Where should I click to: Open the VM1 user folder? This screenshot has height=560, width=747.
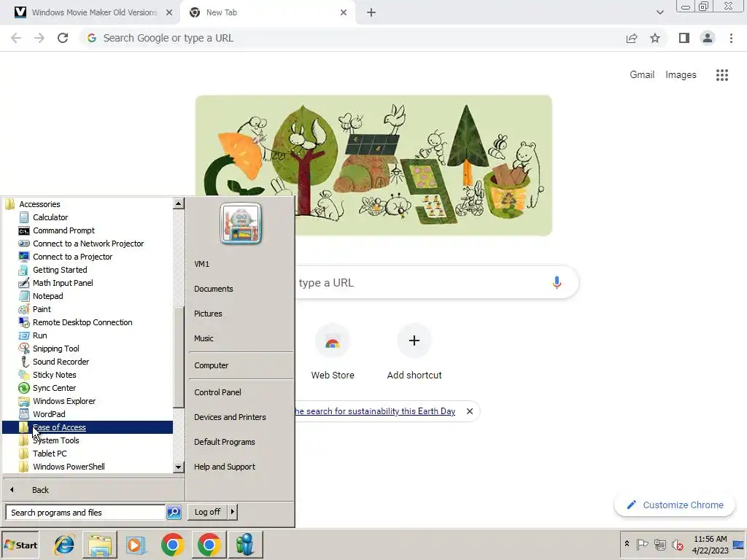201,264
